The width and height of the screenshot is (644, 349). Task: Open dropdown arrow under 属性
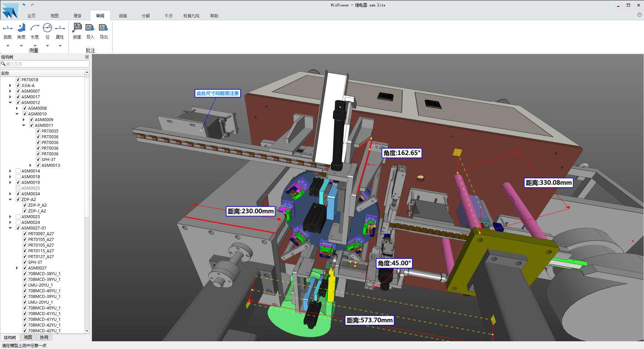pyautogui.click(x=60, y=46)
